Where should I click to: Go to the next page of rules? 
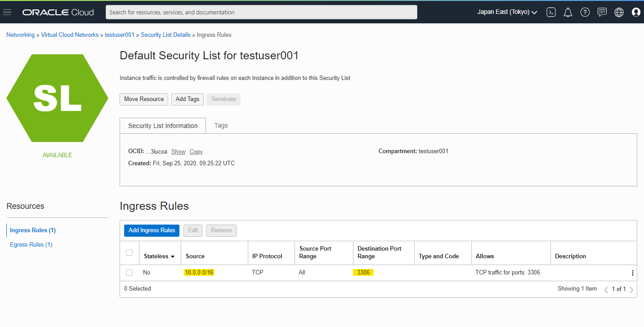tap(631, 289)
